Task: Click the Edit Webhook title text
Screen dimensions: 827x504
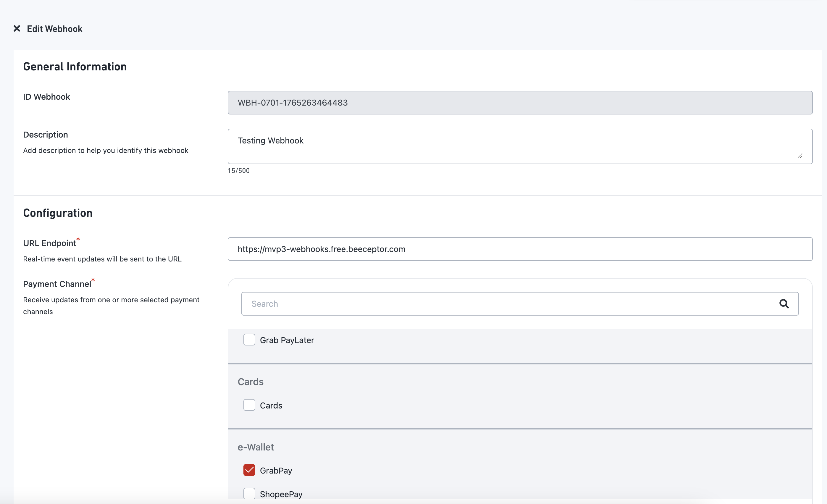Action: (x=54, y=29)
